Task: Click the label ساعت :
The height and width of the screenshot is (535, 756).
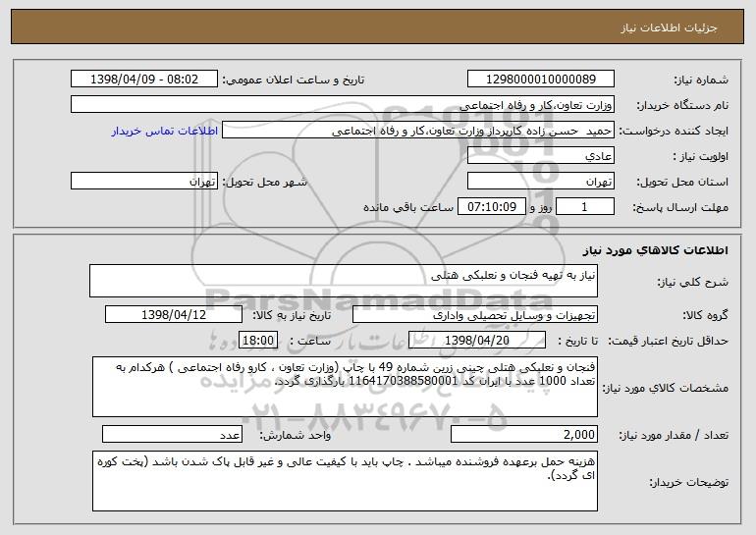Action: click(x=310, y=341)
